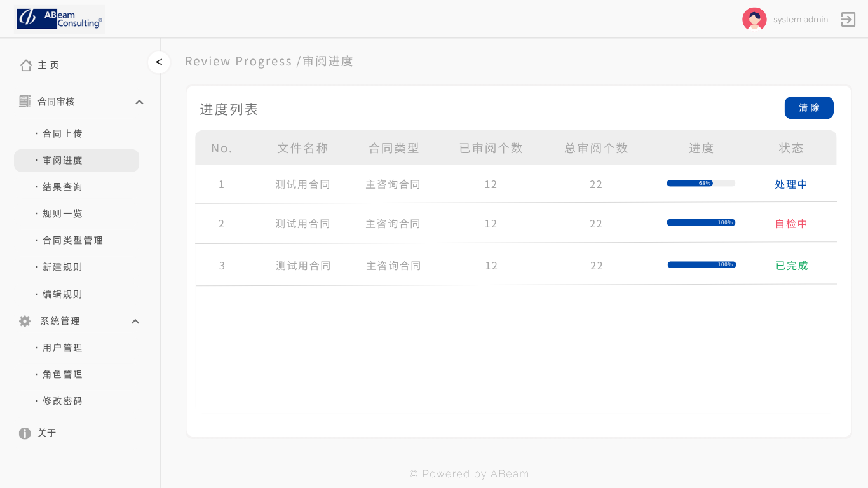
Task: Click 测试用合同 in row 3
Action: tap(303, 266)
